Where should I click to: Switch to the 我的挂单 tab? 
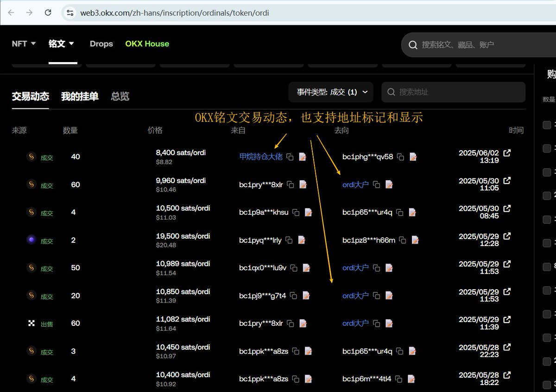pos(80,96)
